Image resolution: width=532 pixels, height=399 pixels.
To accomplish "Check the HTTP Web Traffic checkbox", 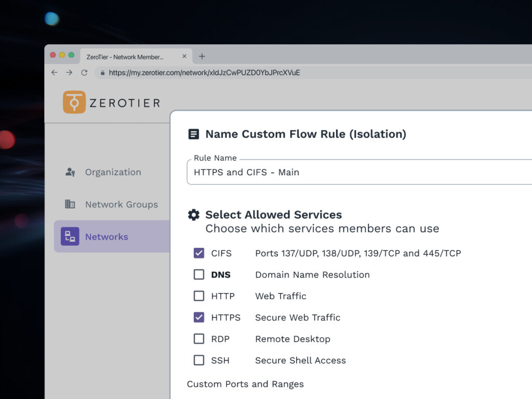I will [199, 296].
